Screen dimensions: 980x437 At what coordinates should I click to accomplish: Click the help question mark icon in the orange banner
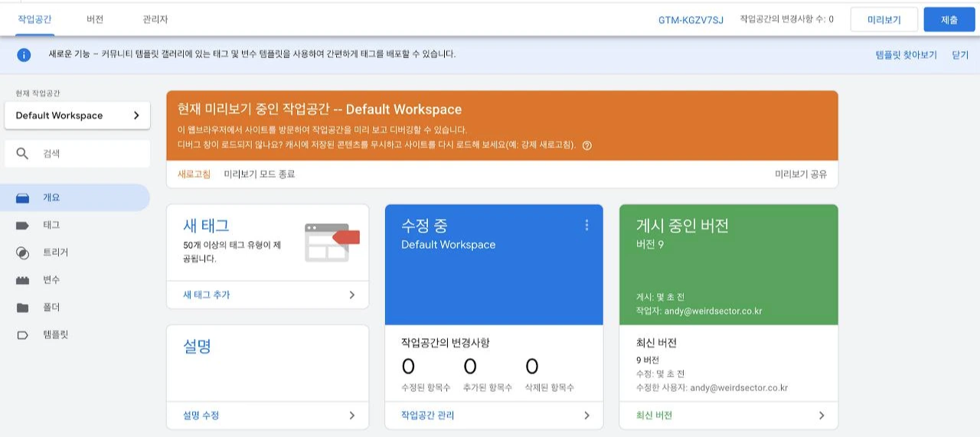[587, 145]
